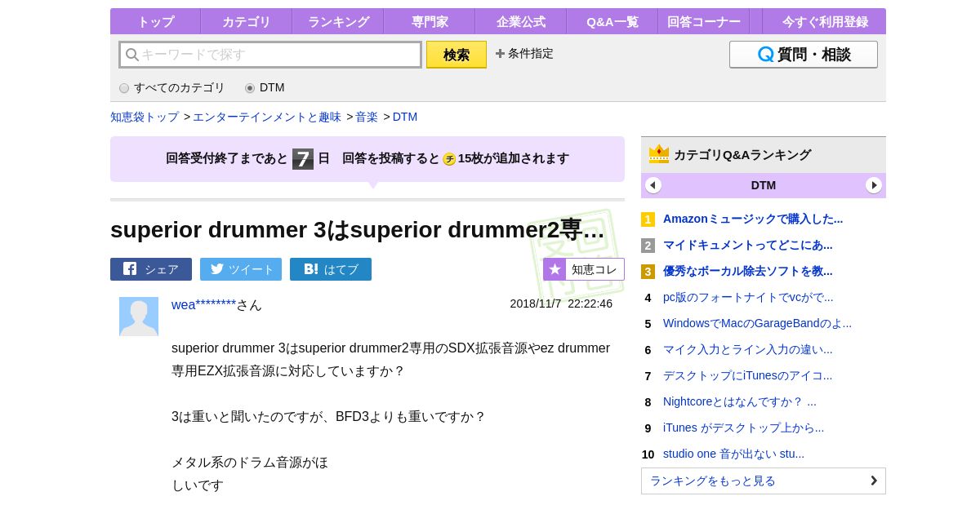Open ranking item Amazonミュージックで購入した

coord(753,219)
